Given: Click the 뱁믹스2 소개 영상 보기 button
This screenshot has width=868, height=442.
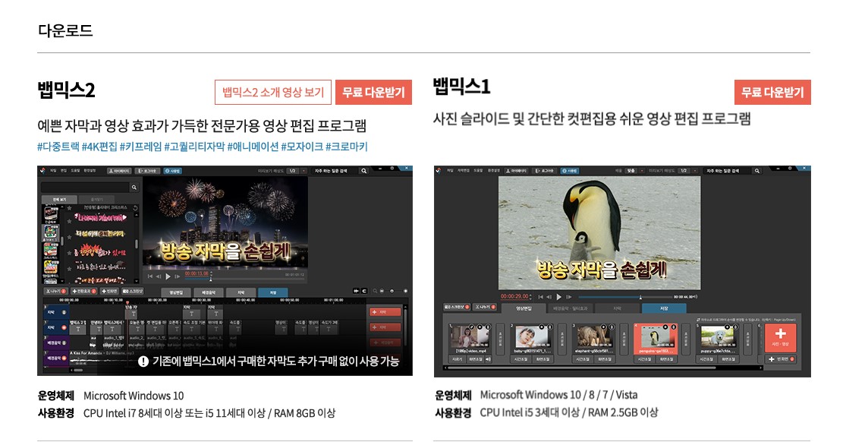Looking at the screenshot, I should pos(273,92).
